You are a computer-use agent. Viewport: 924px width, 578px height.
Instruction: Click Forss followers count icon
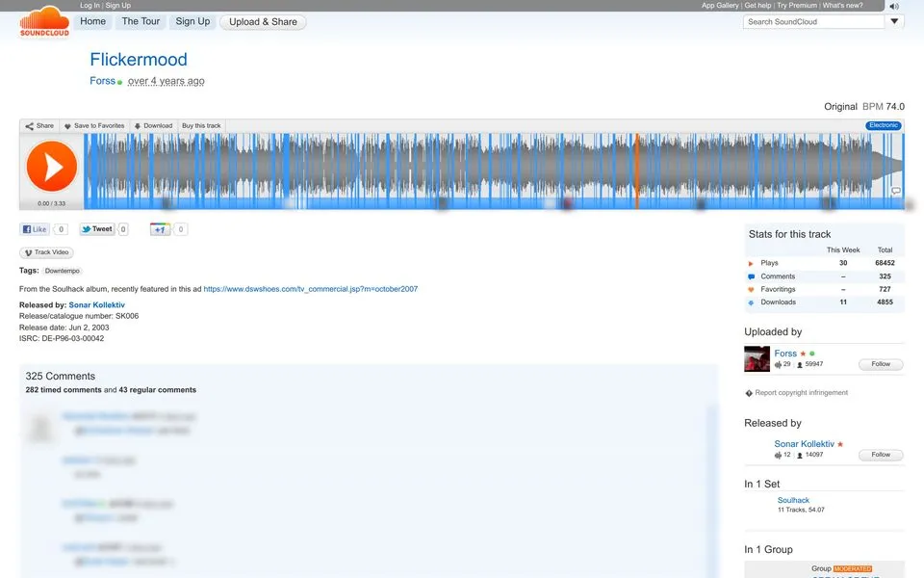click(800, 364)
